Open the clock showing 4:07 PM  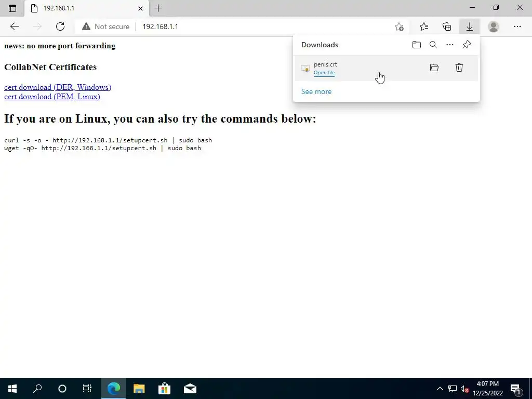487,389
